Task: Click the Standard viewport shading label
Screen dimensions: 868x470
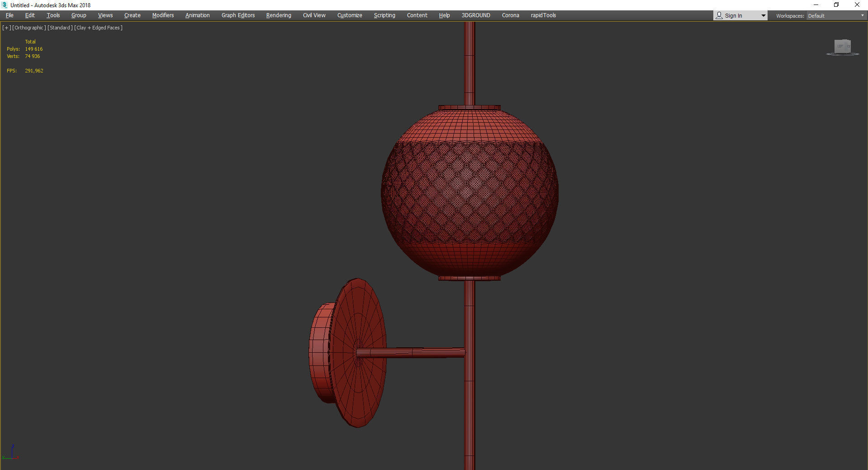Action: [60, 28]
